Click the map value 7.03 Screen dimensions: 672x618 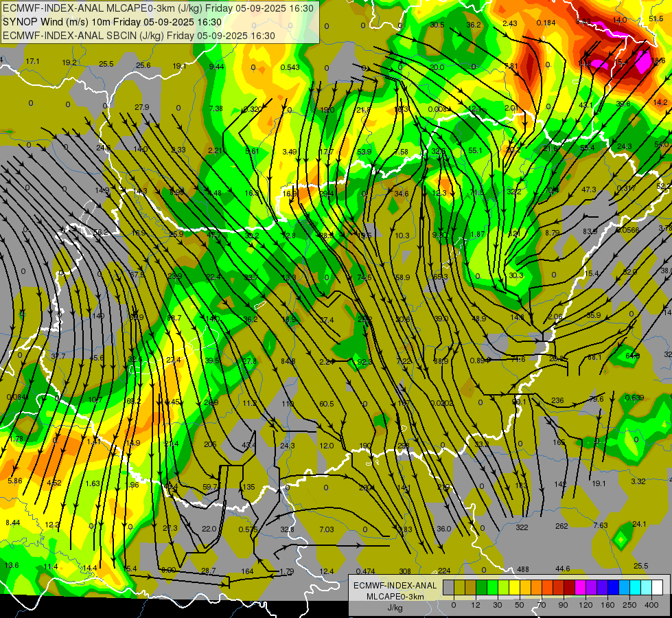326,529
